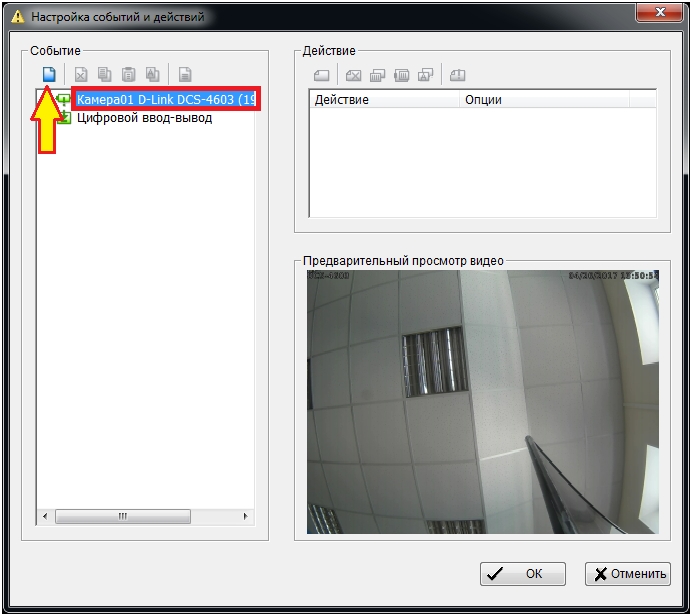
Task: Click the copy event icon
Action: point(105,74)
